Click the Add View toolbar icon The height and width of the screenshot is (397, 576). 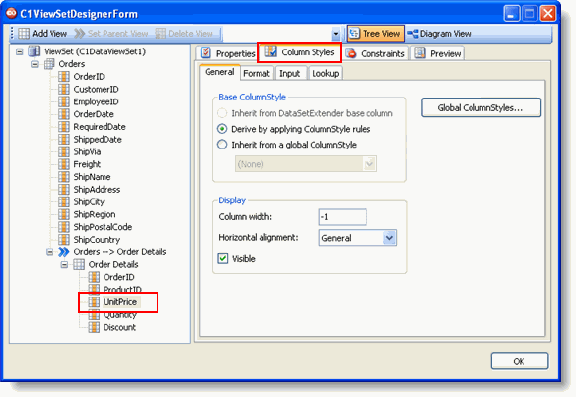click(24, 34)
